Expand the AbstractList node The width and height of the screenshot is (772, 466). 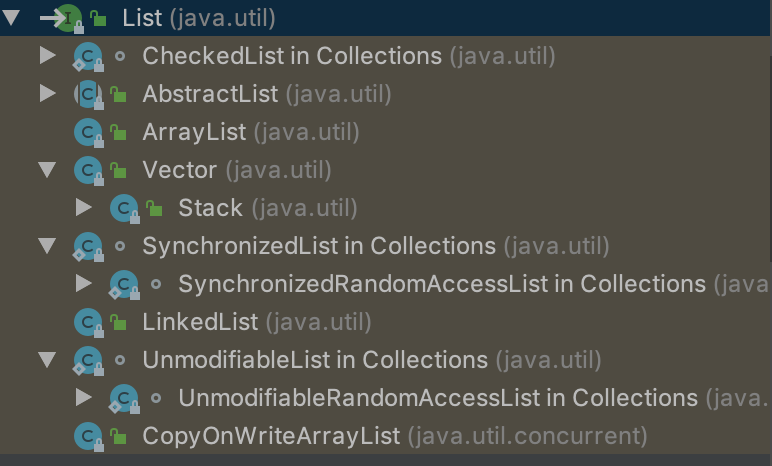point(47,94)
